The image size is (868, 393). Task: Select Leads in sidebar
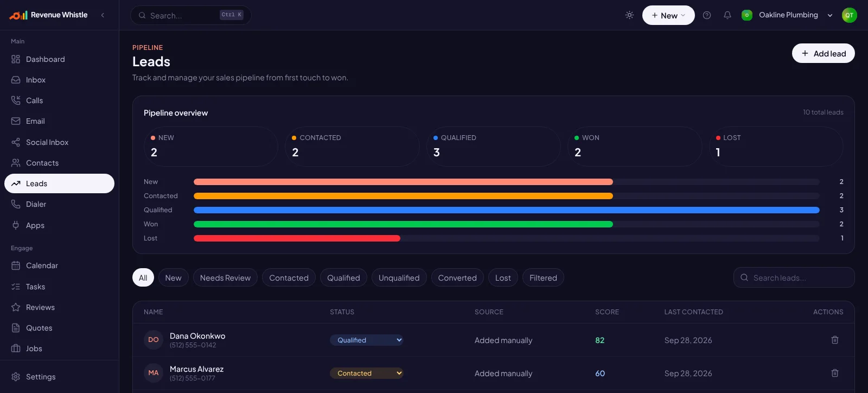coord(59,183)
